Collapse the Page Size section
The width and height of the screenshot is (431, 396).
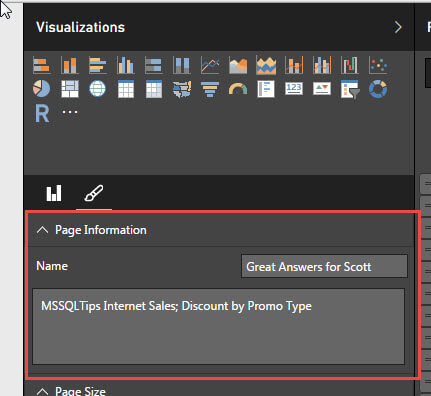click(x=42, y=391)
